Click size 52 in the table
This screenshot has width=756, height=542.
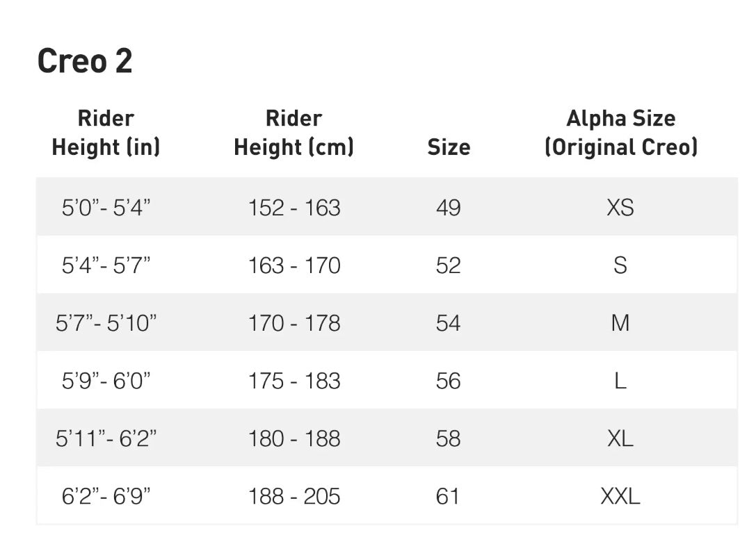(448, 265)
